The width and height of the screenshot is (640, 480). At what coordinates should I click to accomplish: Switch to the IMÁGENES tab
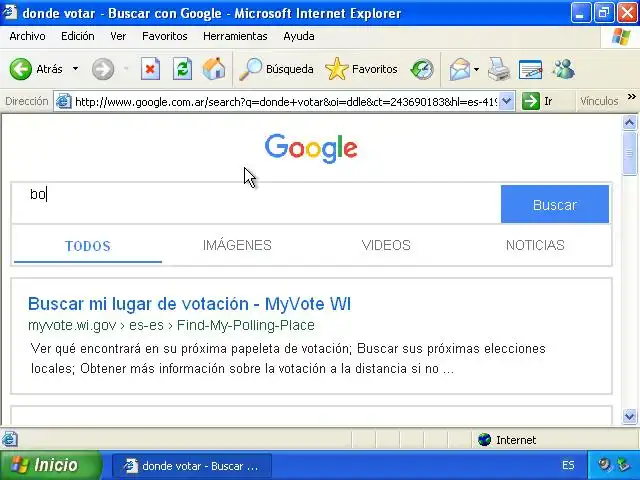[237, 245]
